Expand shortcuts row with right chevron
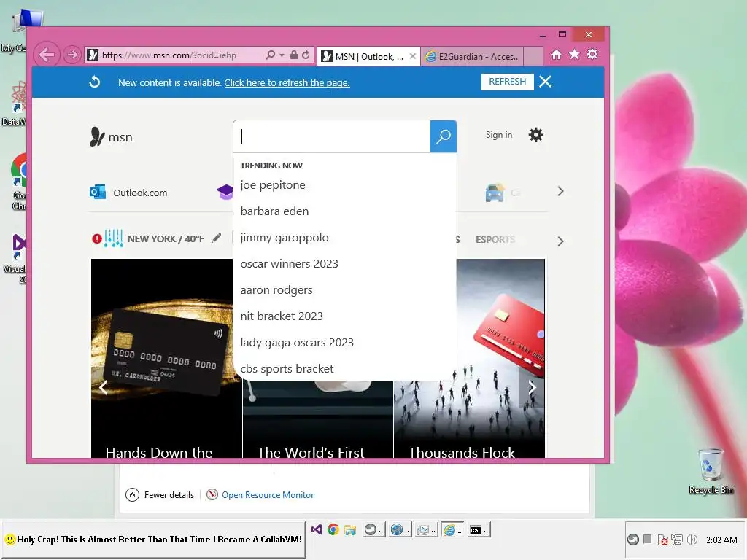The image size is (747, 560). click(560, 192)
